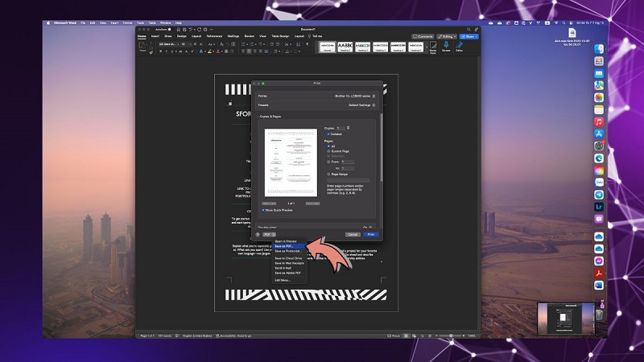This screenshot has width=644, height=362.
Task: Open the font name combo box
Action: pyautogui.click(x=168, y=44)
